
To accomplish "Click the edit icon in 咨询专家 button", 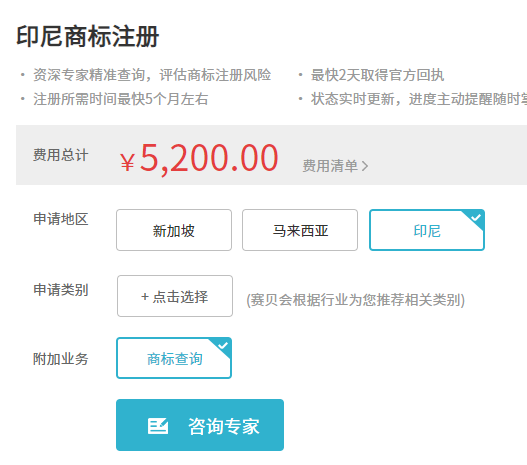I will [158, 426].
